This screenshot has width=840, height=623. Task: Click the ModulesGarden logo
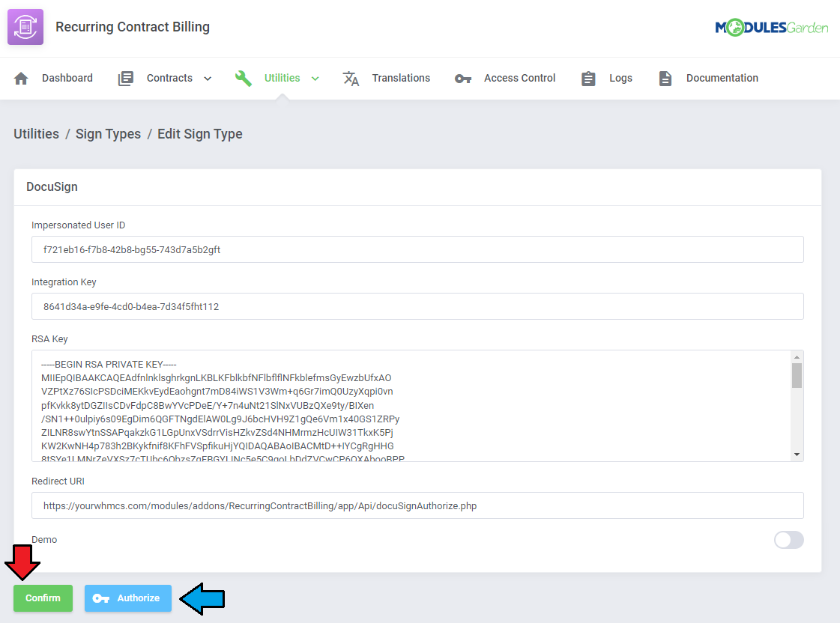771,27
